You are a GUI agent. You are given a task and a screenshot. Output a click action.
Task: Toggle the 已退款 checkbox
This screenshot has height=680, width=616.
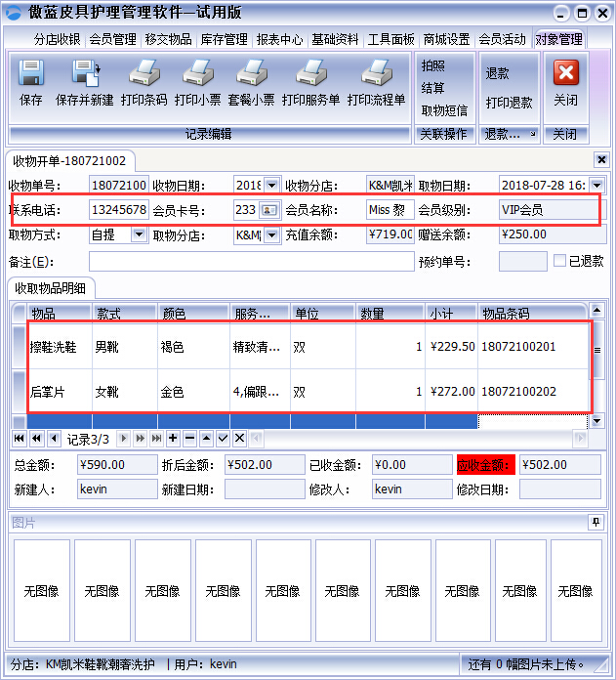tap(559, 261)
